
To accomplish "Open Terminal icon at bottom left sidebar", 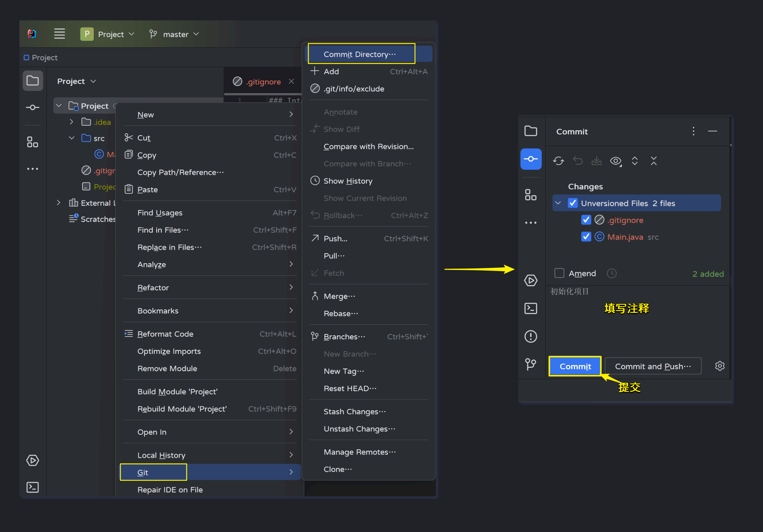I will (x=32, y=487).
